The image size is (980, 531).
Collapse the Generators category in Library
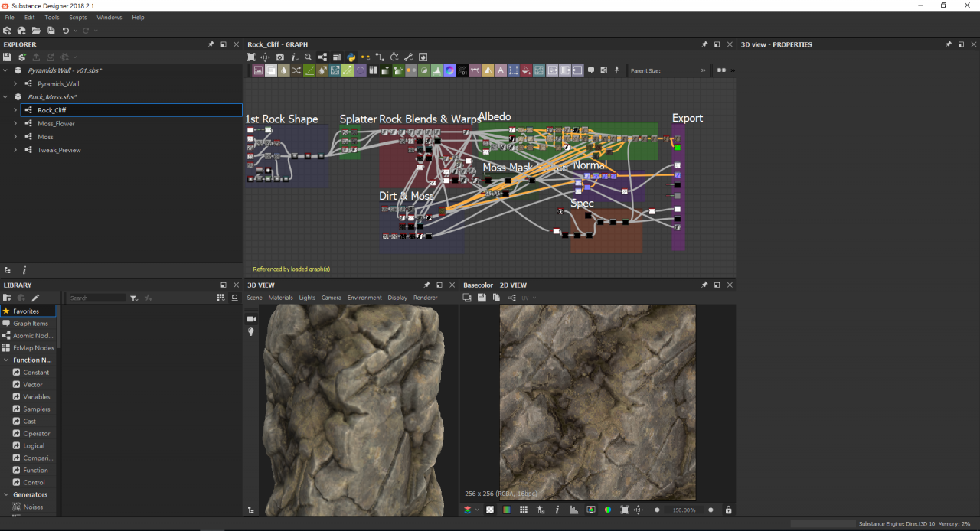tap(6, 495)
